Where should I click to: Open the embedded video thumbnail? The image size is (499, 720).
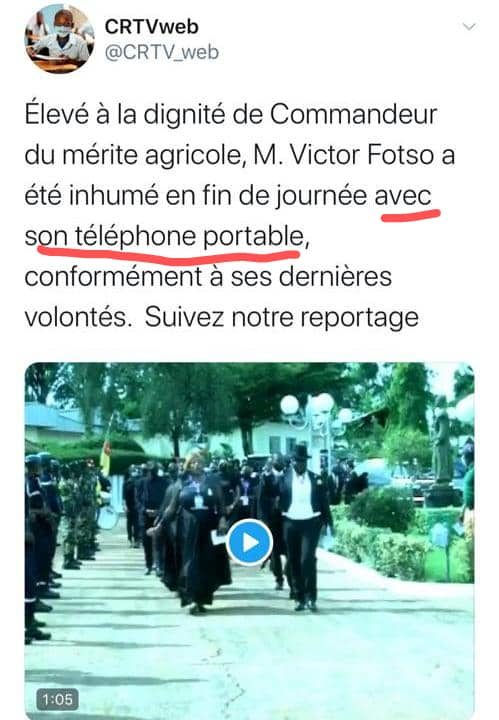pos(249,540)
